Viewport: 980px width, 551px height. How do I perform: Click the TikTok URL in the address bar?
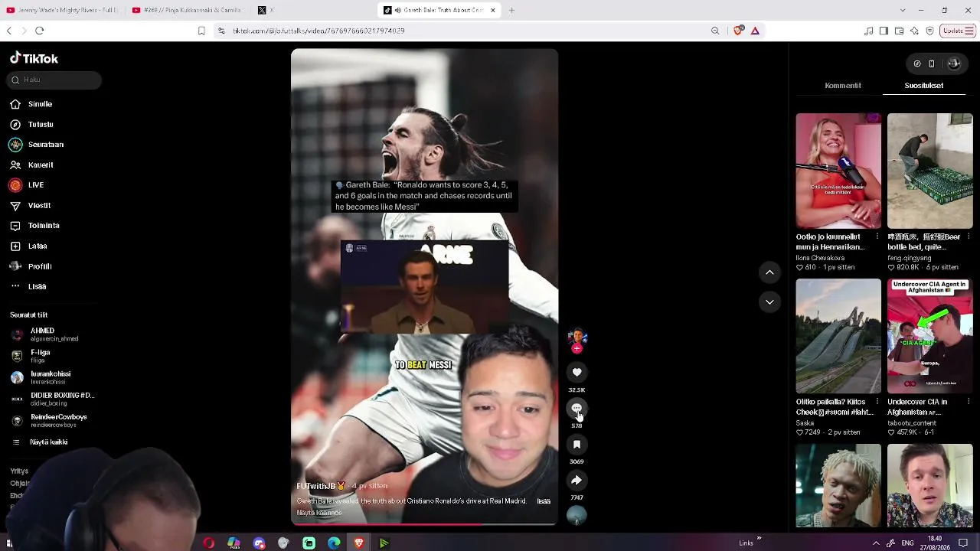(318, 31)
